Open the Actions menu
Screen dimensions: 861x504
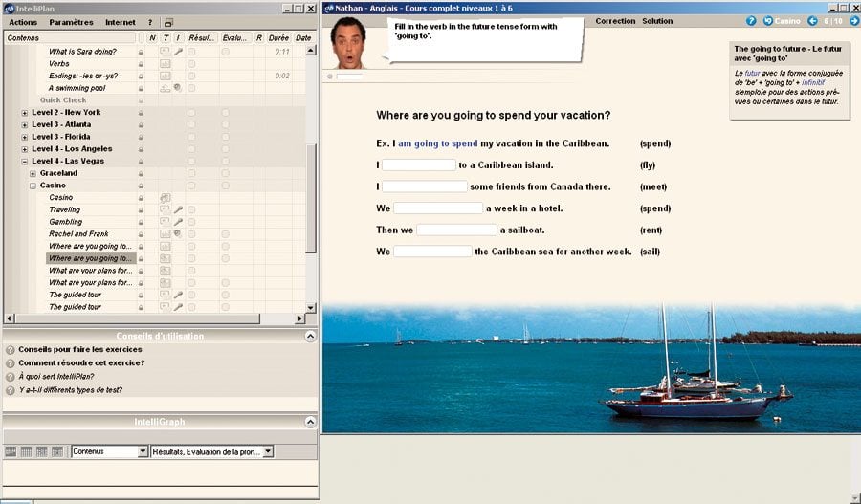(23, 22)
